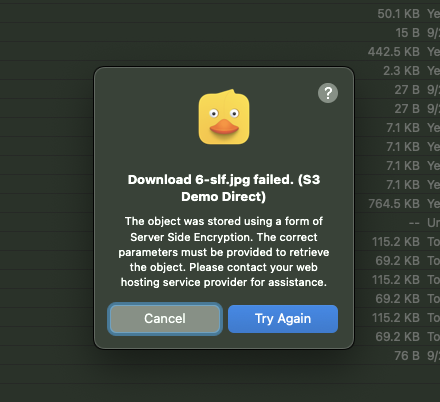Select the 15 B file size entry
The width and height of the screenshot is (440, 402).
point(407,33)
